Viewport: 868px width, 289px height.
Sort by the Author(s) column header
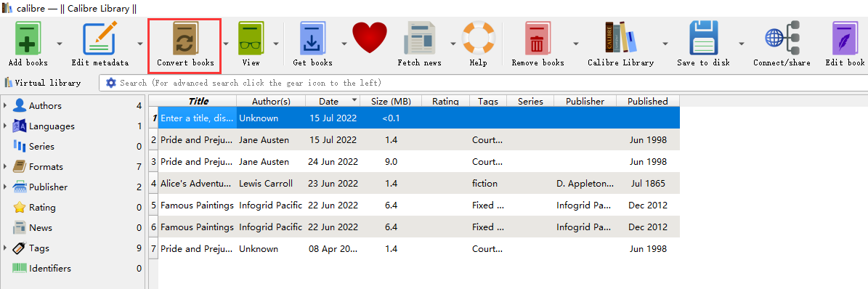pyautogui.click(x=271, y=102)
